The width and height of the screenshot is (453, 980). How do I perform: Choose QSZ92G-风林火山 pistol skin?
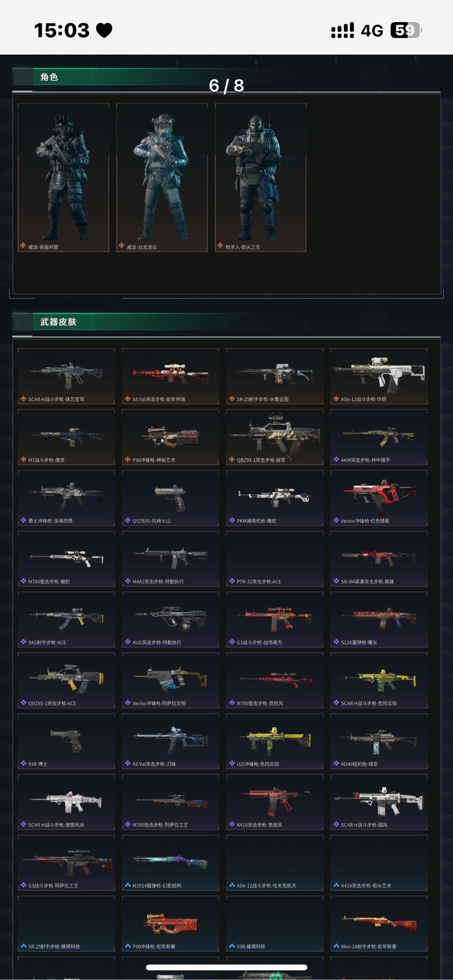[x=171, y=498]
